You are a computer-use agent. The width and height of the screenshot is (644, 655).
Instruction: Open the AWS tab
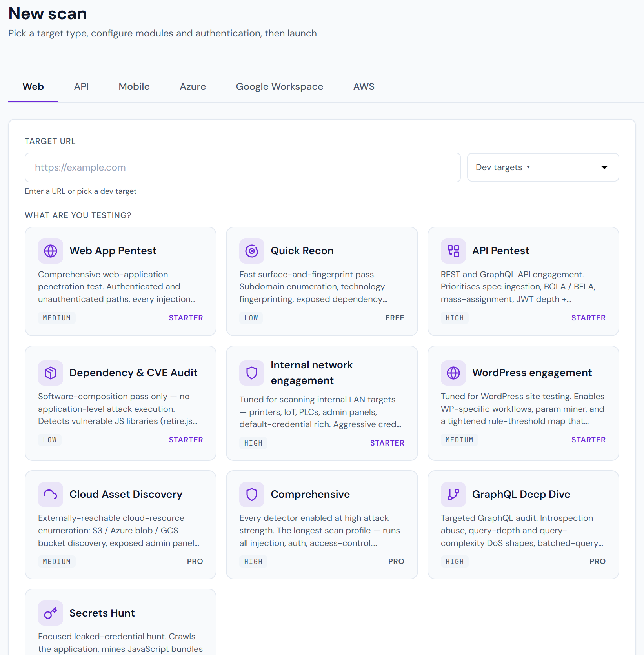click(x=364, y=87)
